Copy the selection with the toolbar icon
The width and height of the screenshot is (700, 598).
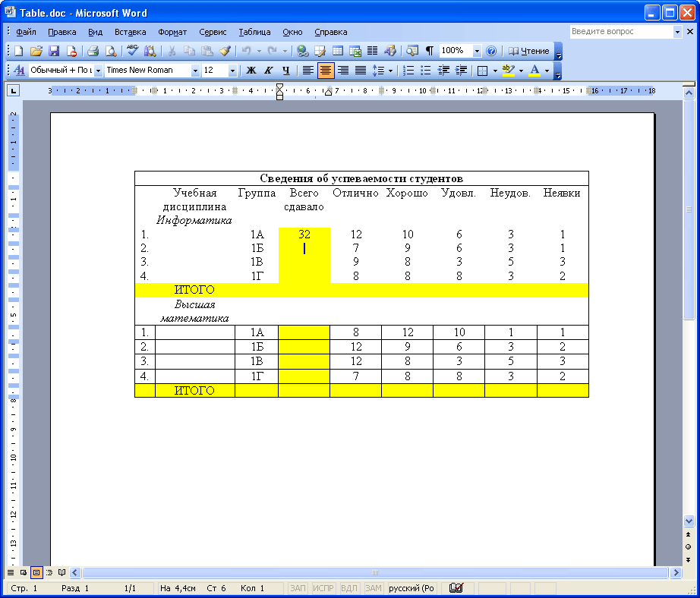189,51
